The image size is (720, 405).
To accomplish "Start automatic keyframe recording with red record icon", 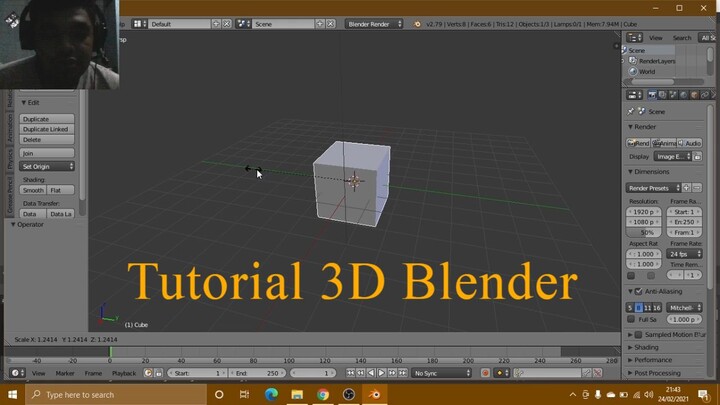I will 485,373.
